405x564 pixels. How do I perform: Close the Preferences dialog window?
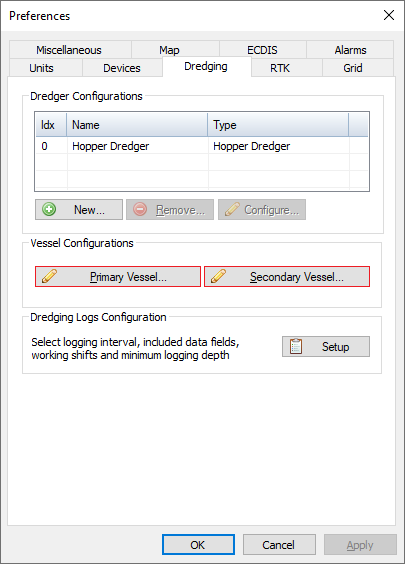click(x=389, y=15)
